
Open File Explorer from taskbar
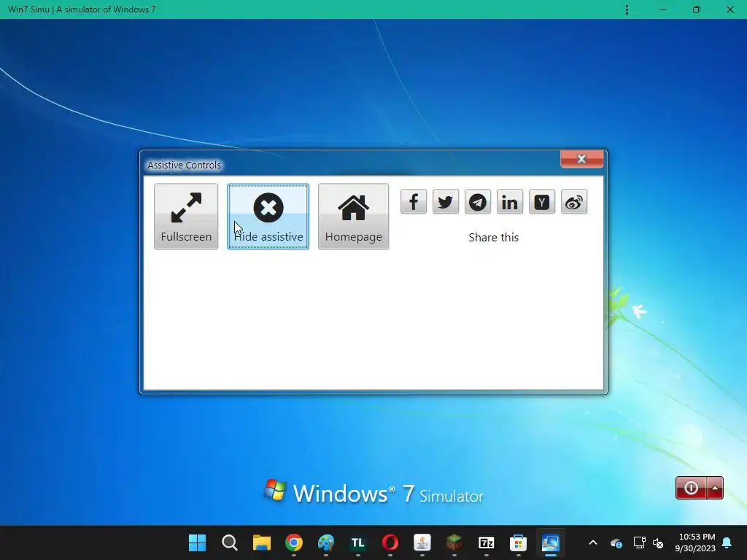pyautogui.click(x=262, y=542)
